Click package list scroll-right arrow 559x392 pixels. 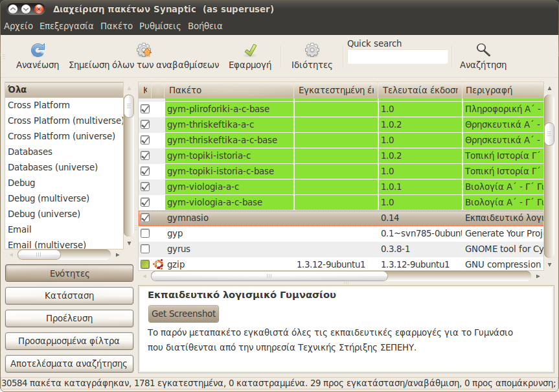(538, 276)
